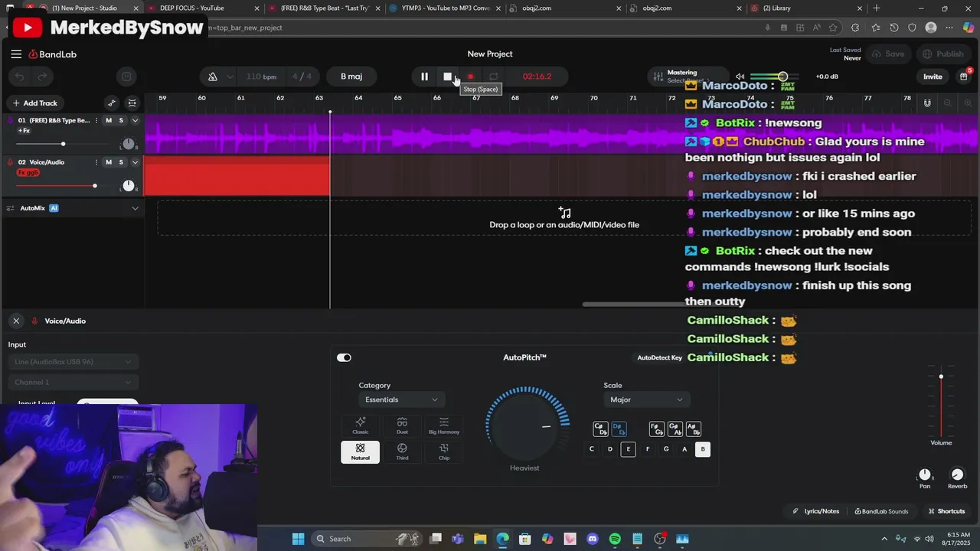980x551 pixels.
Task: Toggle the C#/Db note key
Action: click(x=600, y=429)
